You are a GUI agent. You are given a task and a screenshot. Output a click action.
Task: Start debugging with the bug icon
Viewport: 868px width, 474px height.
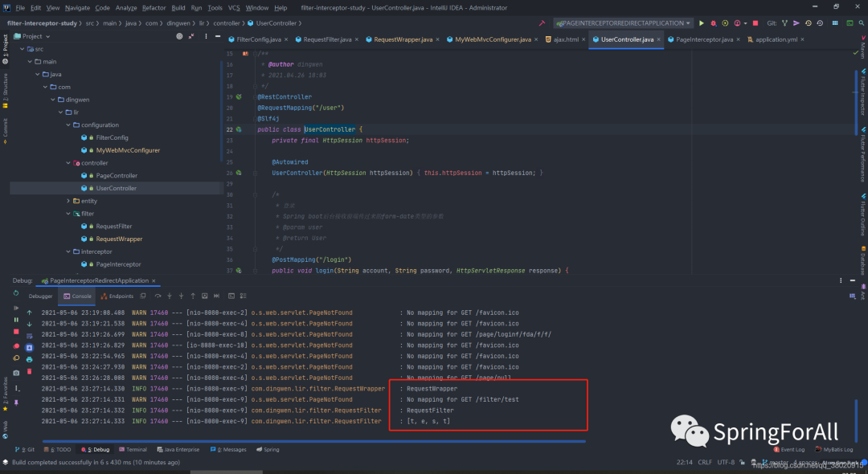714,23
